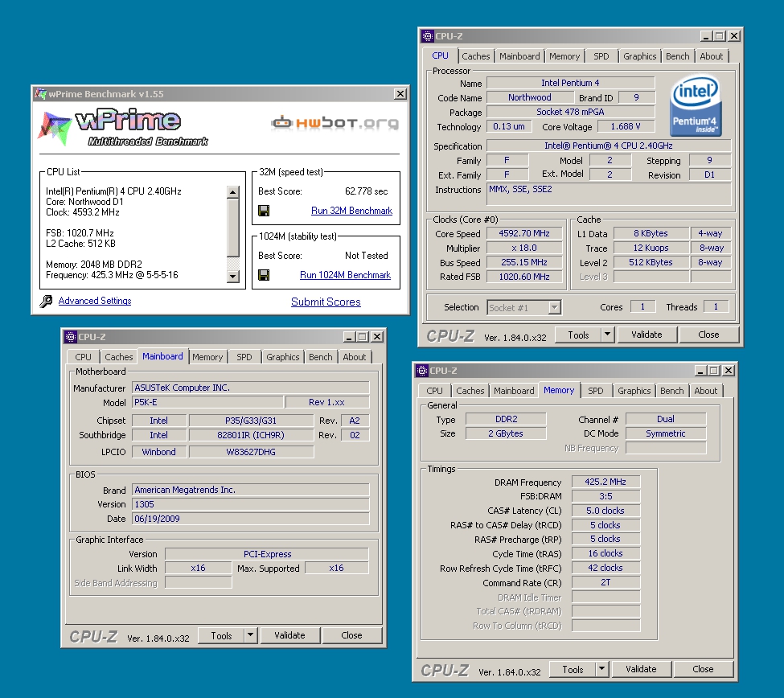784x698 pixels.
Task: Close the wPrime Benchmark window
Action: [x=400, y=93]
